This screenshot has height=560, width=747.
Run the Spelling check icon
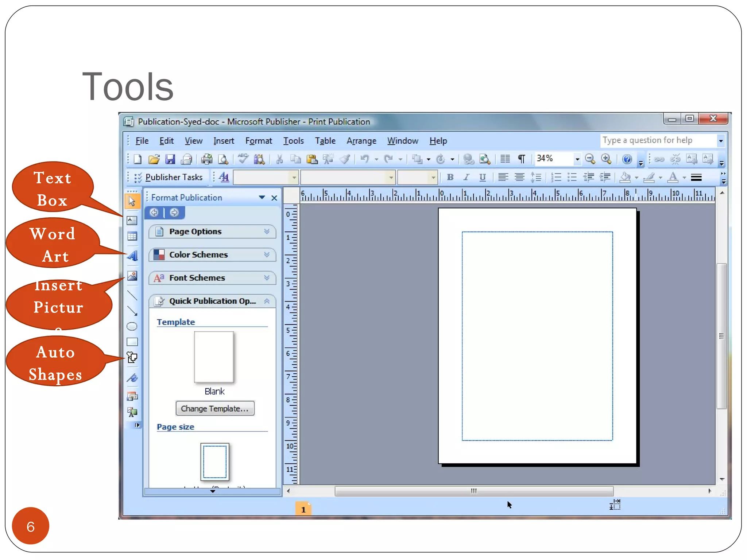coord(243,159)
